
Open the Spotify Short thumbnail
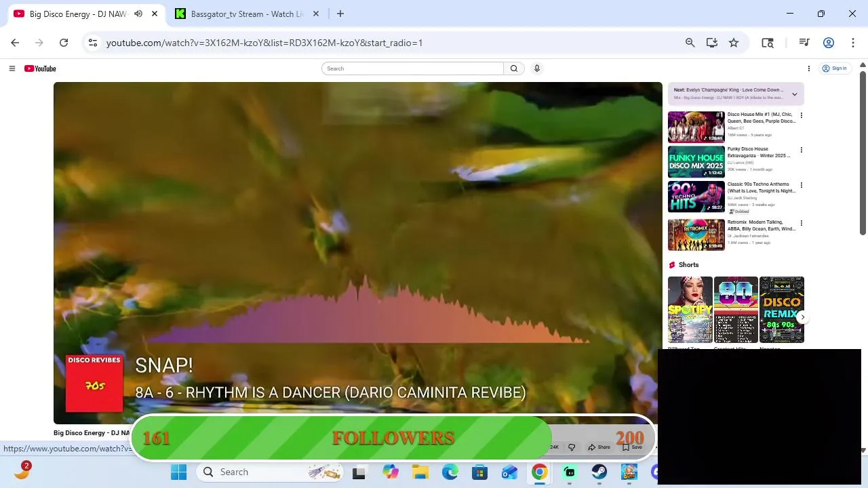click(x=690, y=310)
